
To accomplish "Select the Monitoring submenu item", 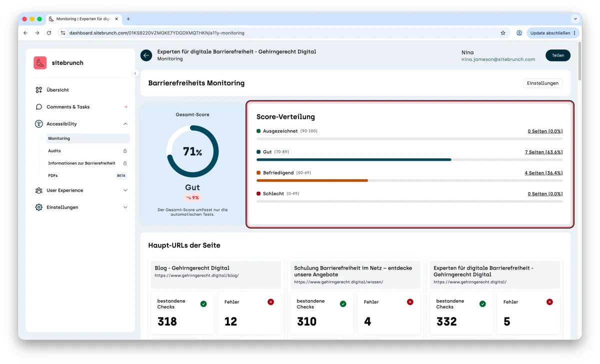I will 88,138.
